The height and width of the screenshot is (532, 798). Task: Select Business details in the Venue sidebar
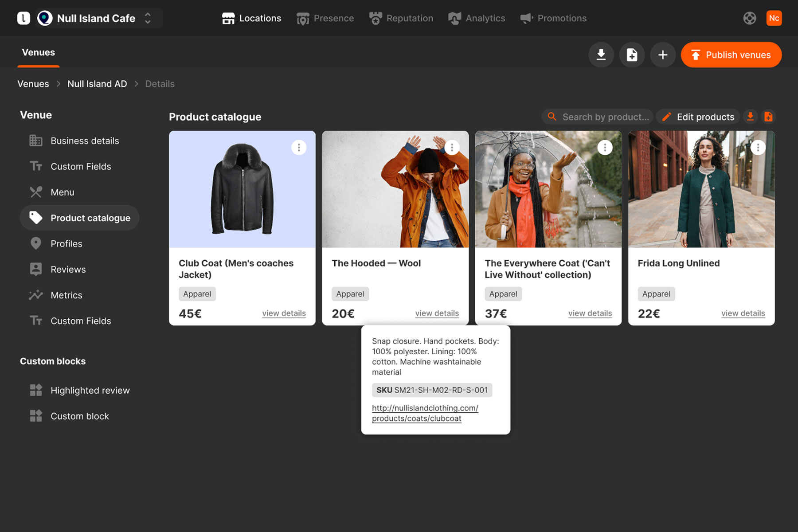[84, 141]
